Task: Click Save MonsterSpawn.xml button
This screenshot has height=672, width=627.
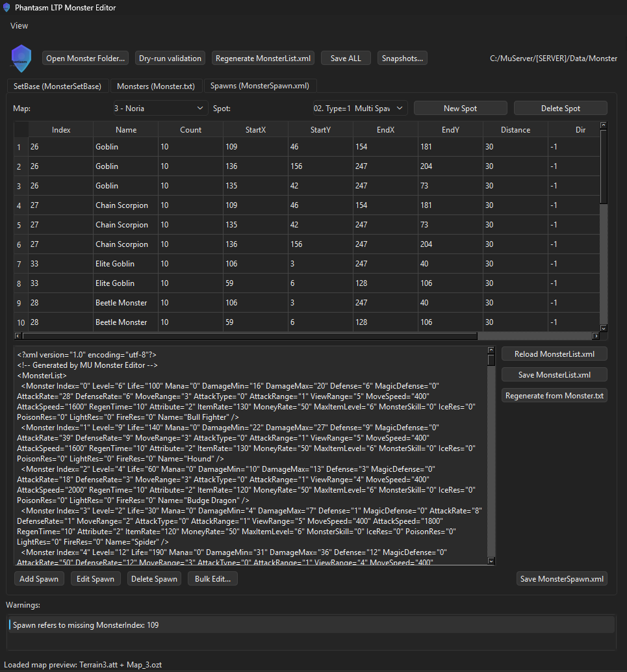Action: click(x=562, y=579)
